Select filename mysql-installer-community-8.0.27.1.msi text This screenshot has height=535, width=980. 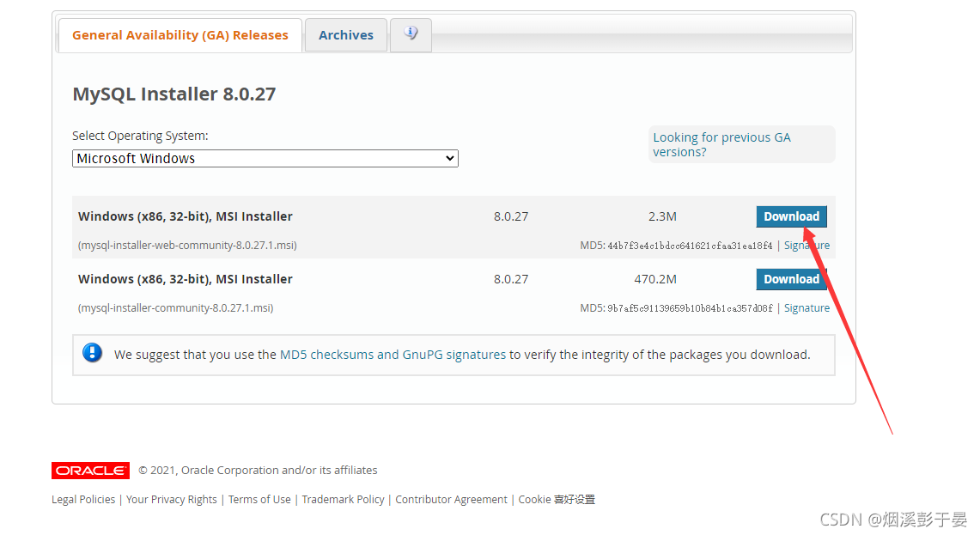(175, 308)
